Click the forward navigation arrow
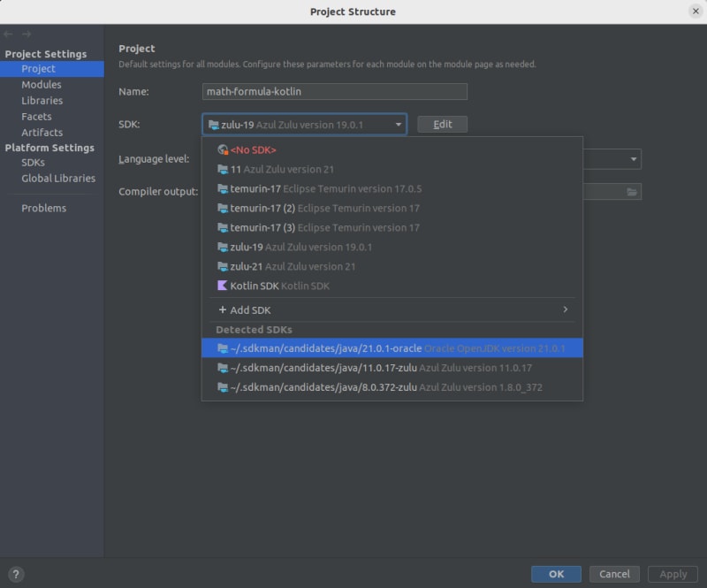Image resolution: width=707 pixels, height=588 pixels. pyautogui.click(x=27, y=34)
